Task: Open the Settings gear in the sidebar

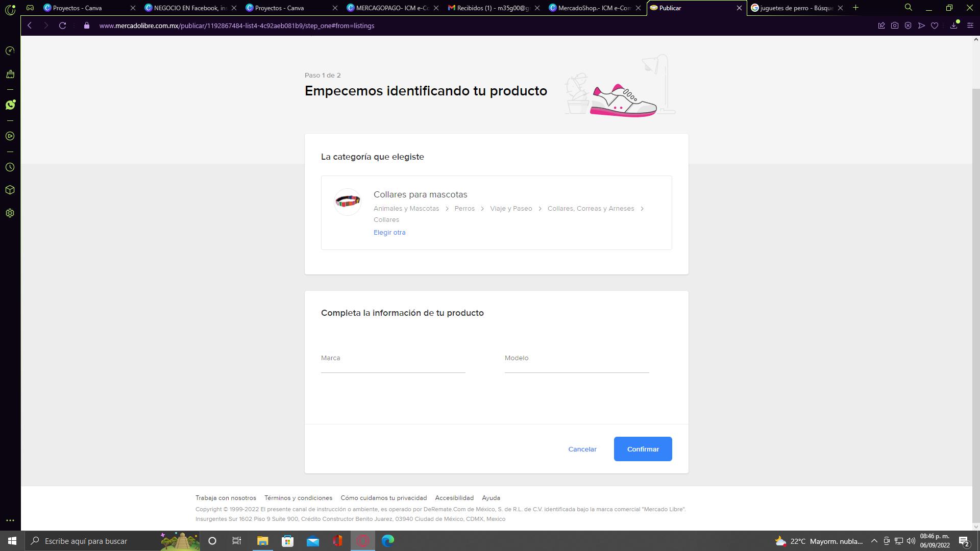Action: click(x=10, y=213)
